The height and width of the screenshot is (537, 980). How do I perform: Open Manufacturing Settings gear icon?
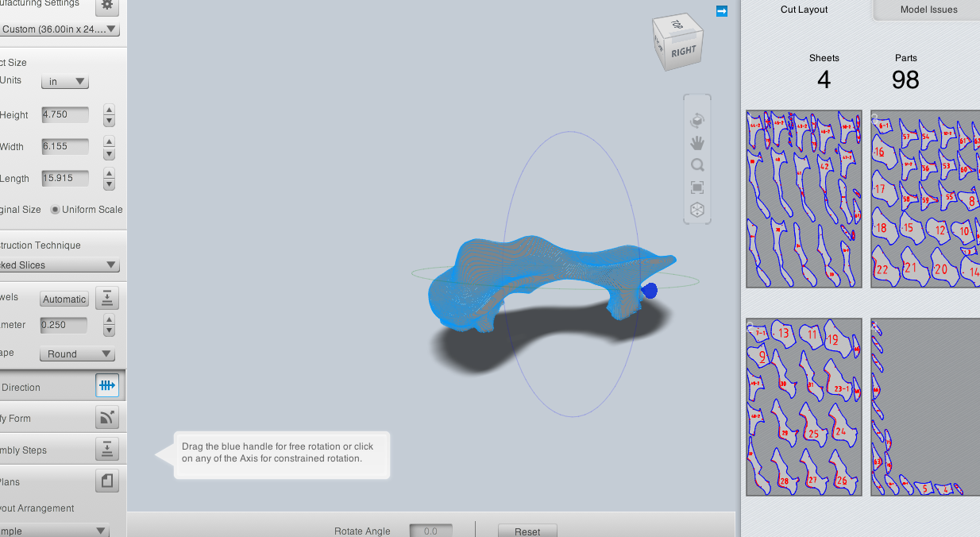[x=107, y=6]
